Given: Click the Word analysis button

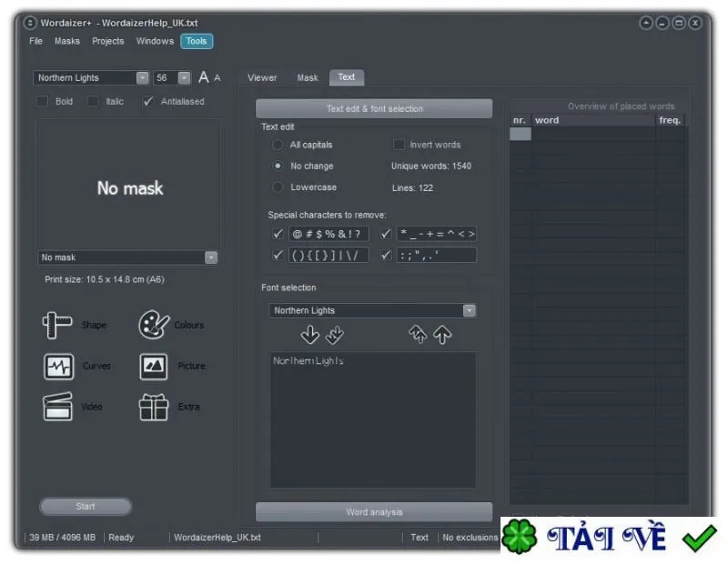Looking at the screenshot, I should [374, 512].
